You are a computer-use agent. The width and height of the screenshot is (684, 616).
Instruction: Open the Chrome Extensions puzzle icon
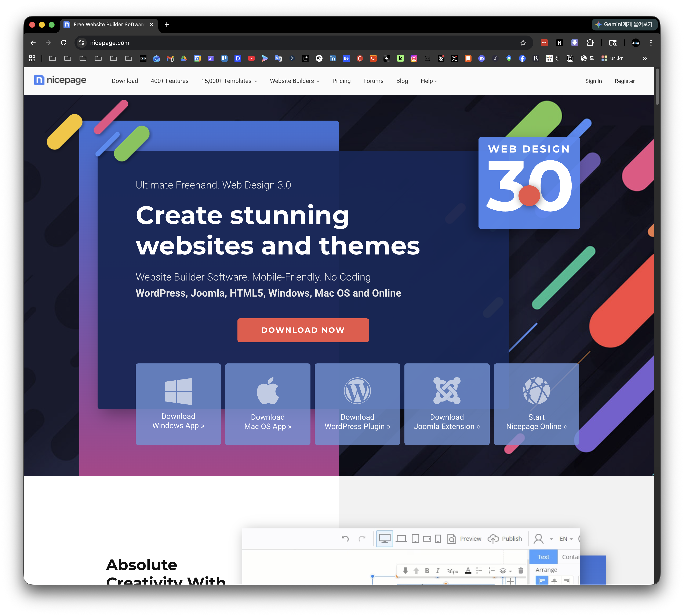(x=590, y=43)
